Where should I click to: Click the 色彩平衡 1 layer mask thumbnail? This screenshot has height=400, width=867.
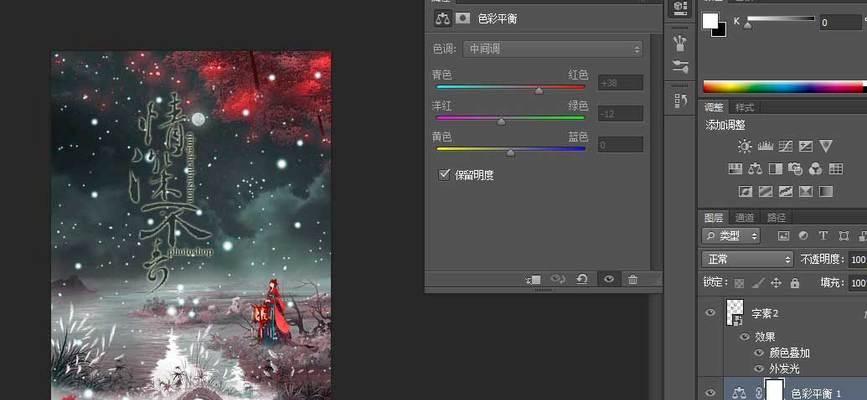[x=775, y=389]
